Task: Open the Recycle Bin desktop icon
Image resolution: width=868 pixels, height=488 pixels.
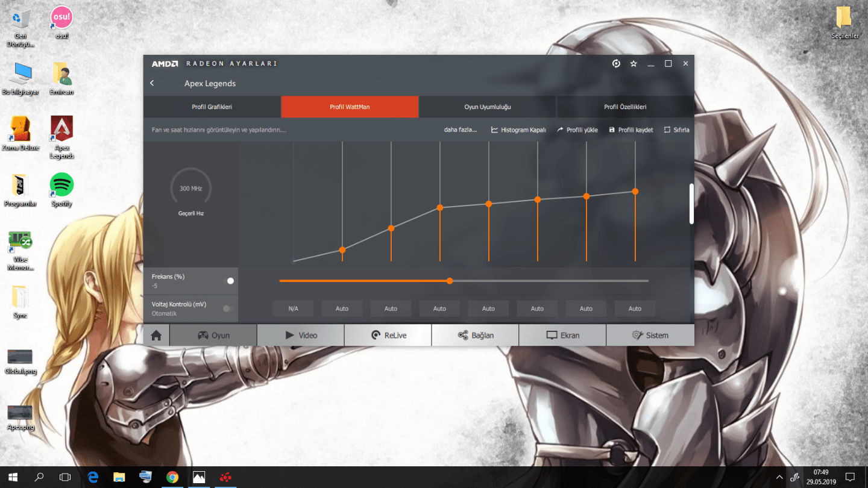Action: pyautogui.click(x=20, y=28)
